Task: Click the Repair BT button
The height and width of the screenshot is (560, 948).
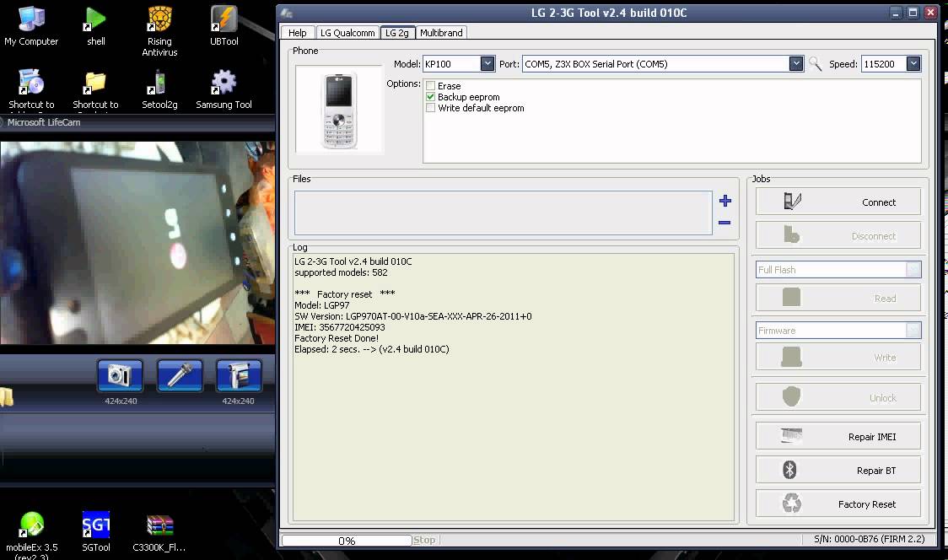Action: 838,470
